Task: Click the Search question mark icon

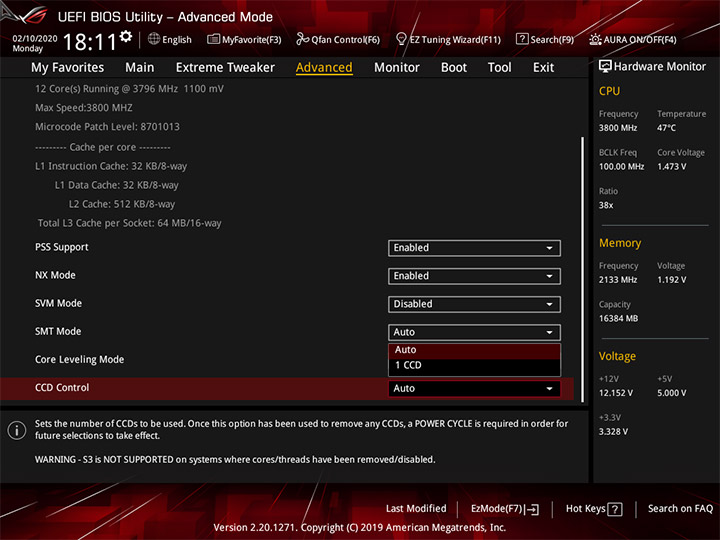Action: point(522,39)
